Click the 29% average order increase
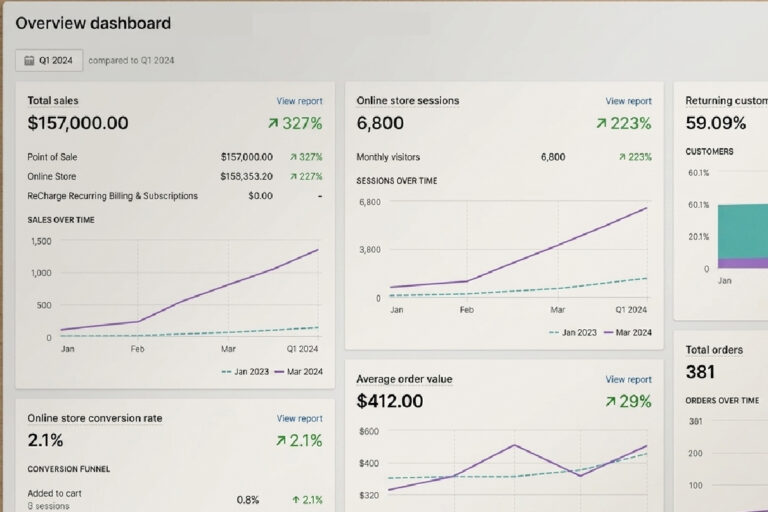 (628, 402)
